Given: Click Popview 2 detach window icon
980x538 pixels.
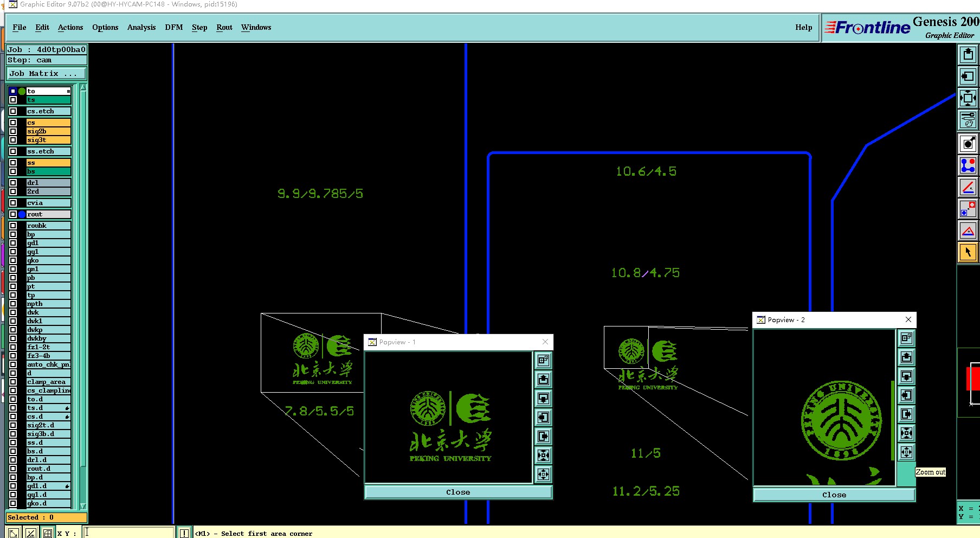Looking at the screenshot, I should (906, 338).
